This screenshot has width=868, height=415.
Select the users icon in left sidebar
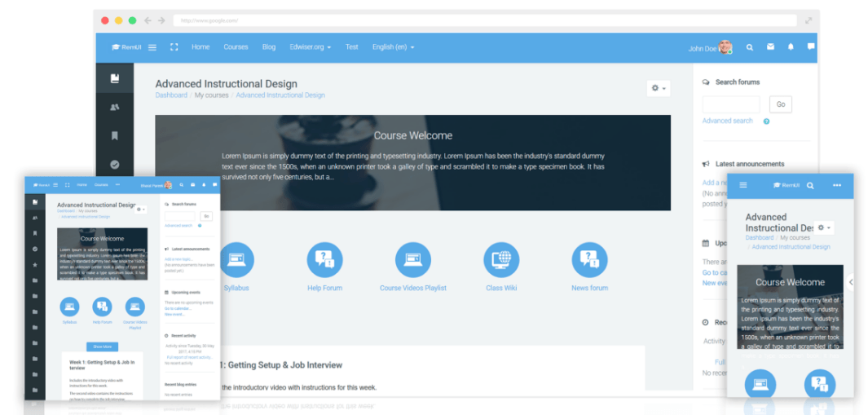coord(115,108)
